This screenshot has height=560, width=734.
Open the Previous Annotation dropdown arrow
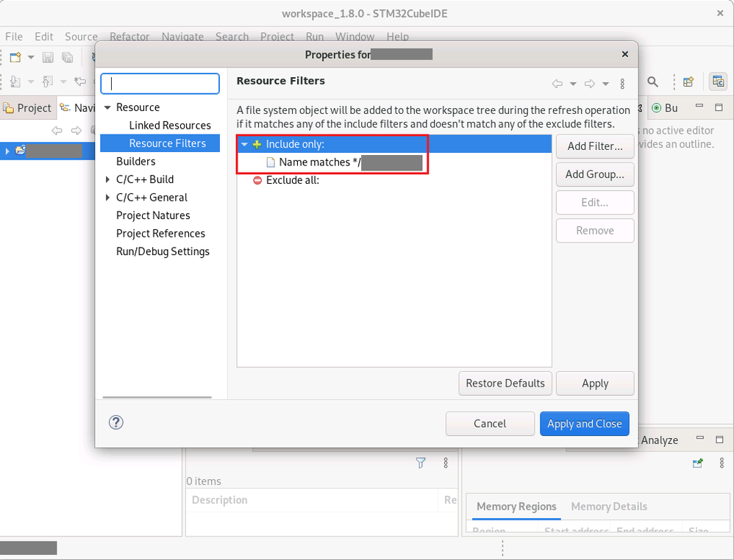[63, 82]
